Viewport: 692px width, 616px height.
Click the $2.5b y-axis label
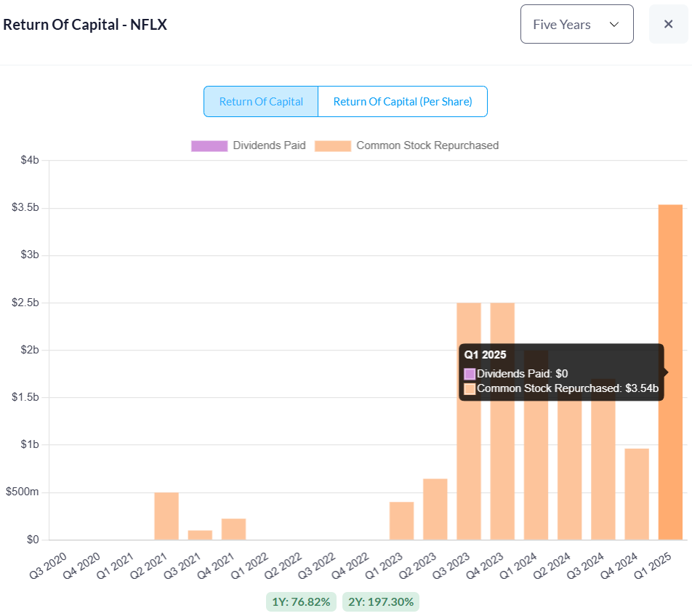(x=25, y=303)
